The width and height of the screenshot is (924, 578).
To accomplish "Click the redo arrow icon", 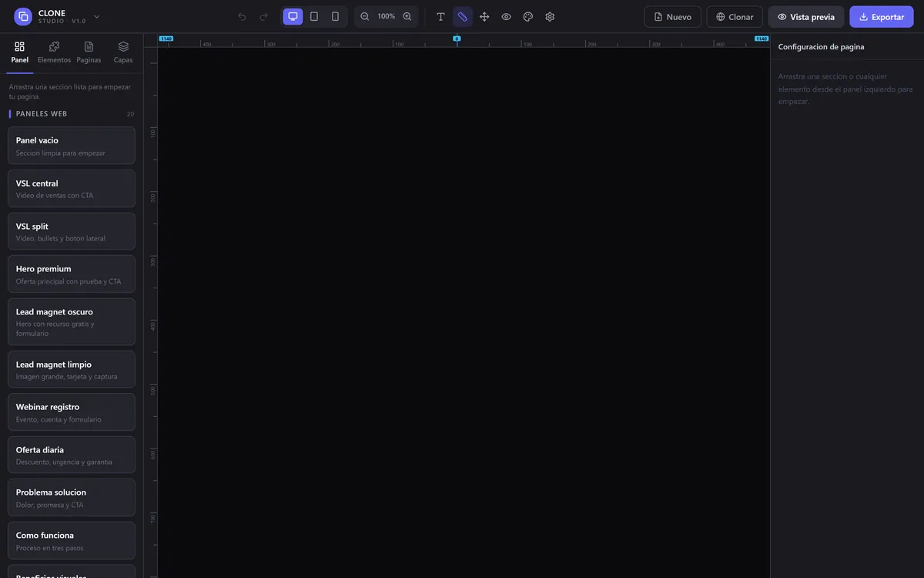I will (263, 17).
